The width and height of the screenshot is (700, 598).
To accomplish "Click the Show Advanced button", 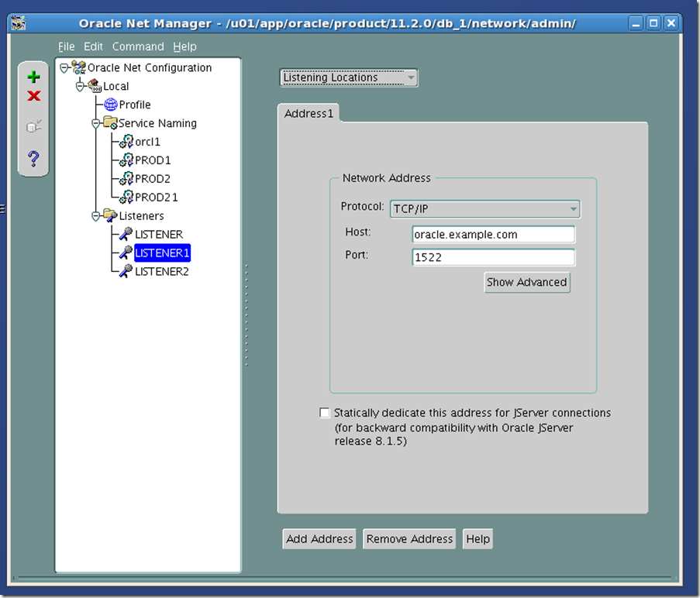I will pos(527,282).
